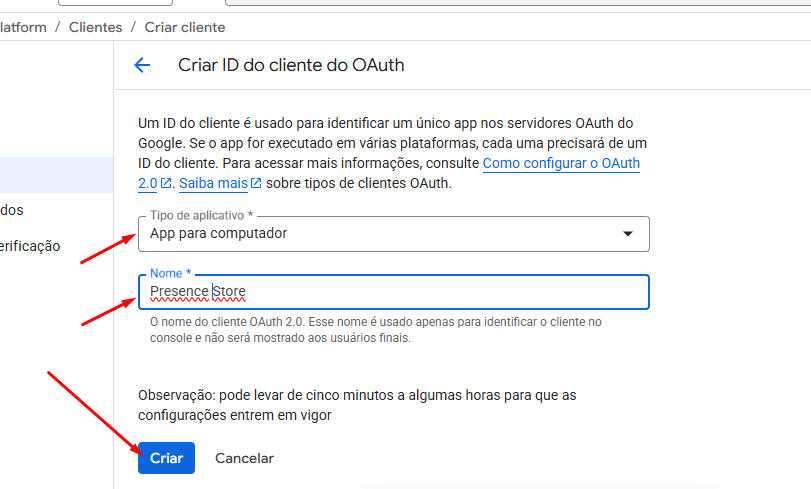Open external link icon after "Saiba mais"
811x489 pixels.
[256, 183]
